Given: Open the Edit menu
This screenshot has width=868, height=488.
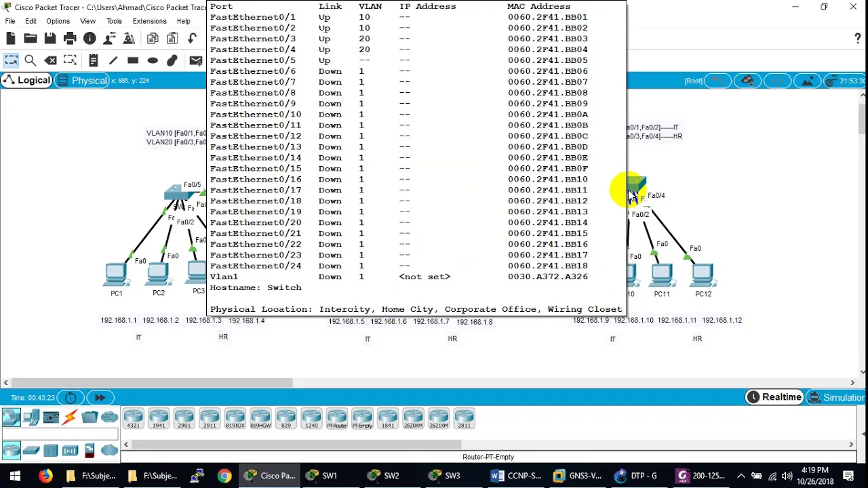Looking at the screenshot, I should [31, 21].
